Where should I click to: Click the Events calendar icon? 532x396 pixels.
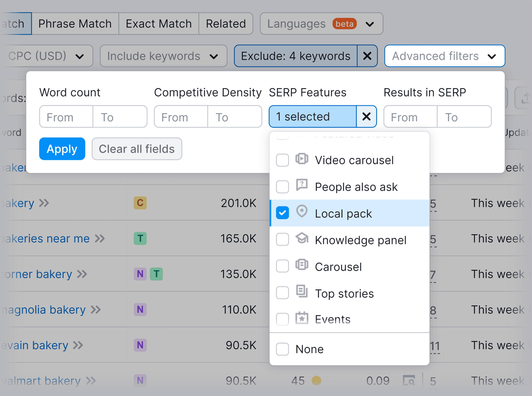(x=302, y=319)
